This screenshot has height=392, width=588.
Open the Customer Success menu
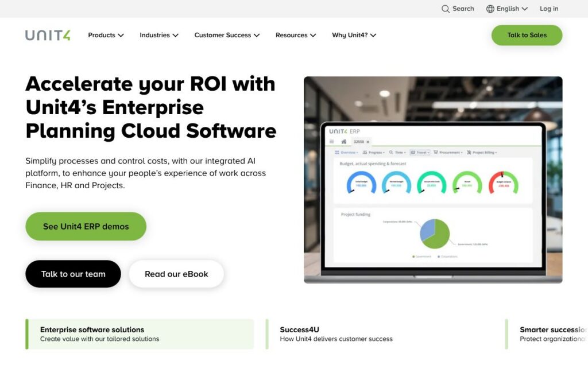click(x=227, y=35)
